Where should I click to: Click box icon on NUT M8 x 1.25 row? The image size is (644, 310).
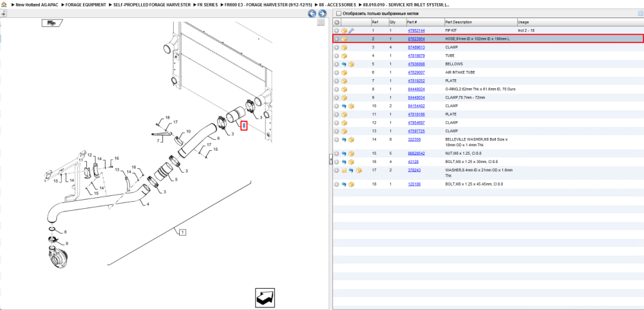[351, 153]
